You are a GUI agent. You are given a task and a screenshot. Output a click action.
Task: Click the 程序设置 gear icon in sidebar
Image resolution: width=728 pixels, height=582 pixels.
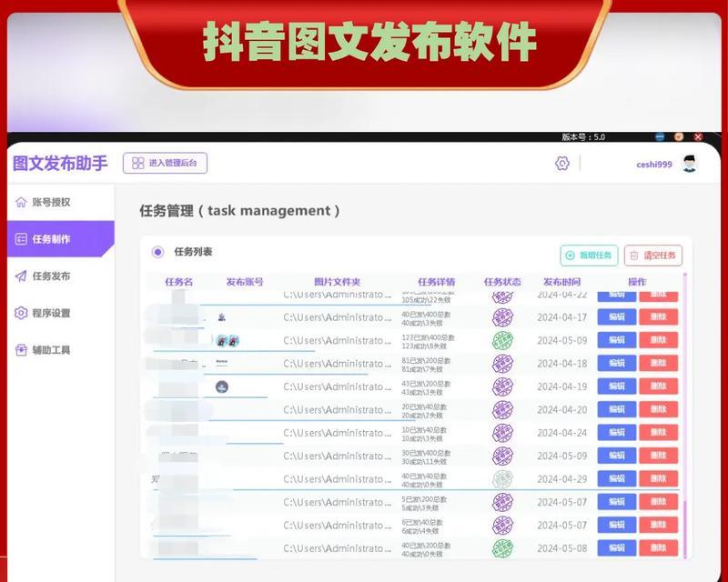tap(21, 313)
